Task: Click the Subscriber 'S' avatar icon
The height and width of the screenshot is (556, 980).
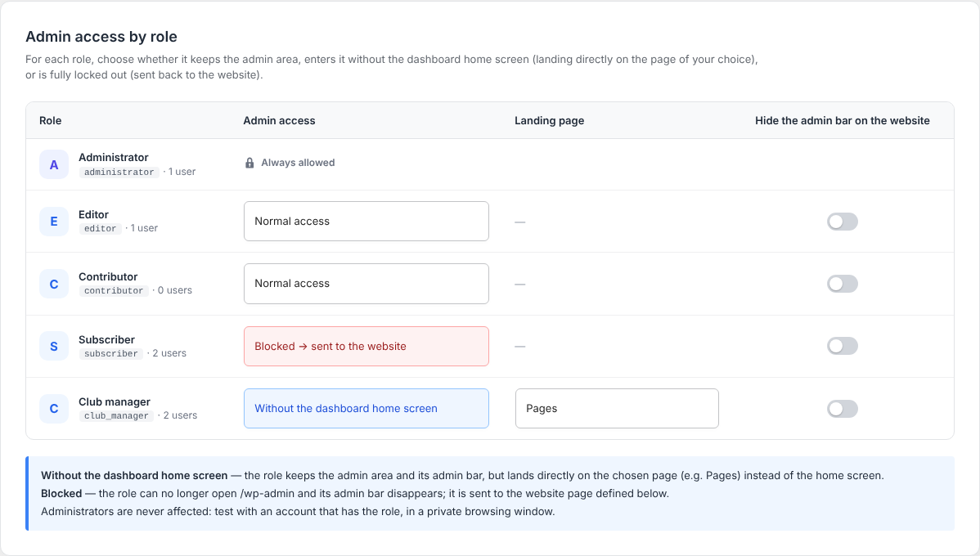Action: tap(54, 346)
